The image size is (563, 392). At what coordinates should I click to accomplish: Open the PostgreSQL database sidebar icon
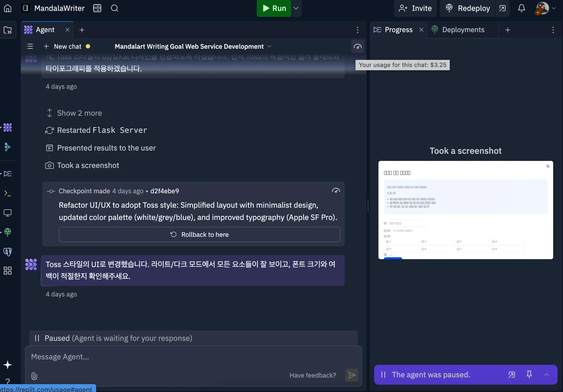8,252
